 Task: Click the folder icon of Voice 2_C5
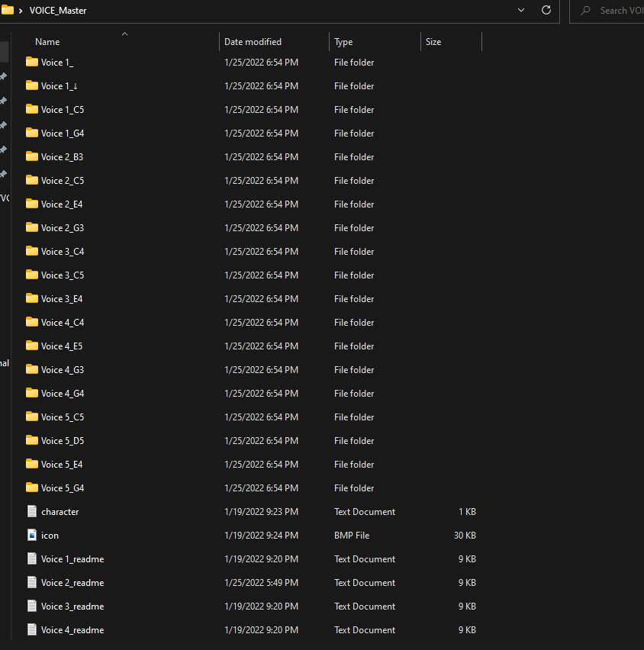[x=32, y=180]
